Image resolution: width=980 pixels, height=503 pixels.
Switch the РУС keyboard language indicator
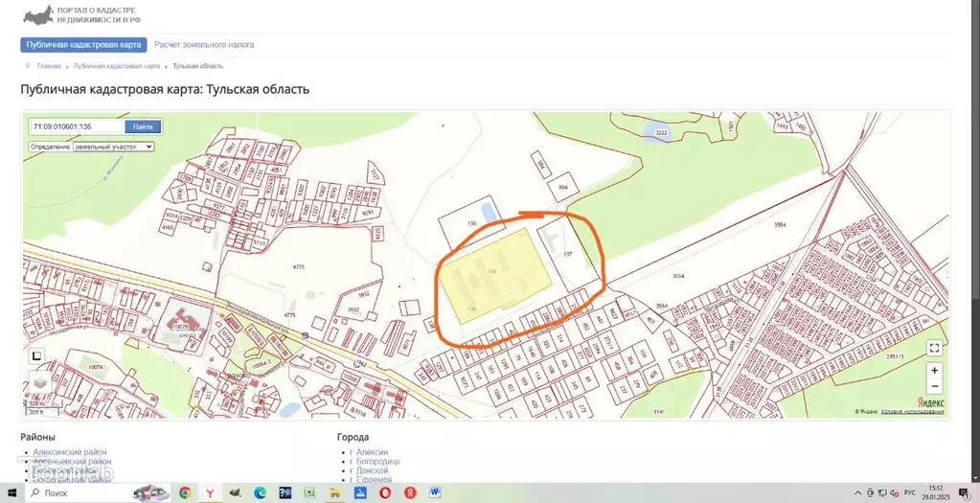click(x=909, y=492)
